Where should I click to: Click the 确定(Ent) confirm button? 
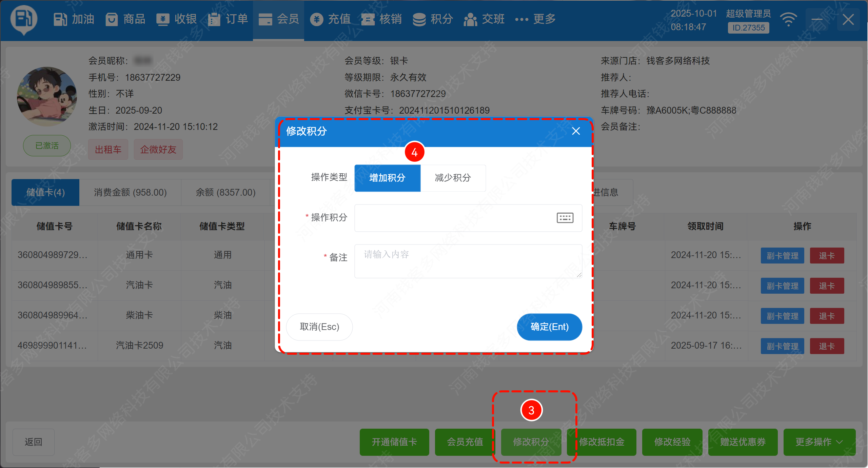point(549,327)
